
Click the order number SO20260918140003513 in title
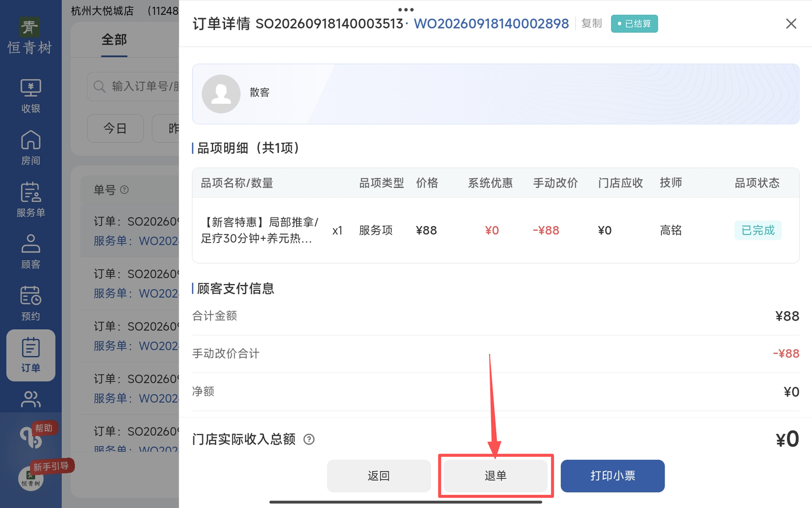pyautogui.click(x=329, y=24)
